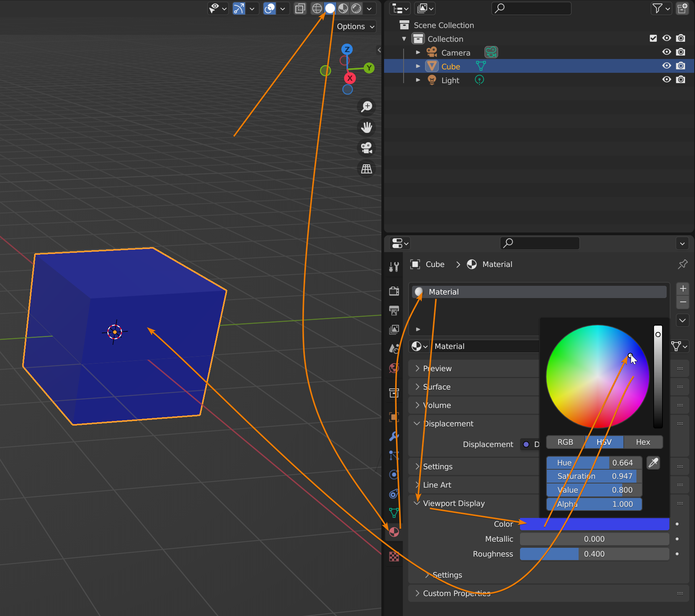
Task: Uncheck the Collection exclude checkbox
Action: [x=653, y=38]
